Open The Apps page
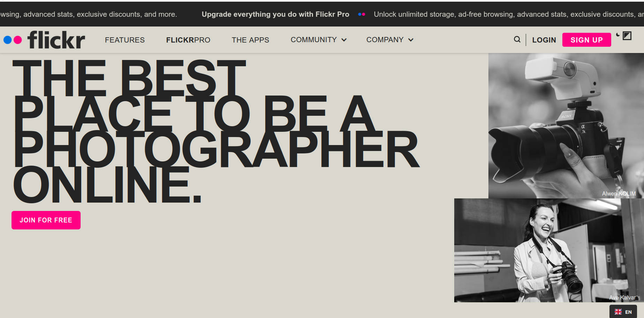Viewport: 644px width, 318px height. 250,40
